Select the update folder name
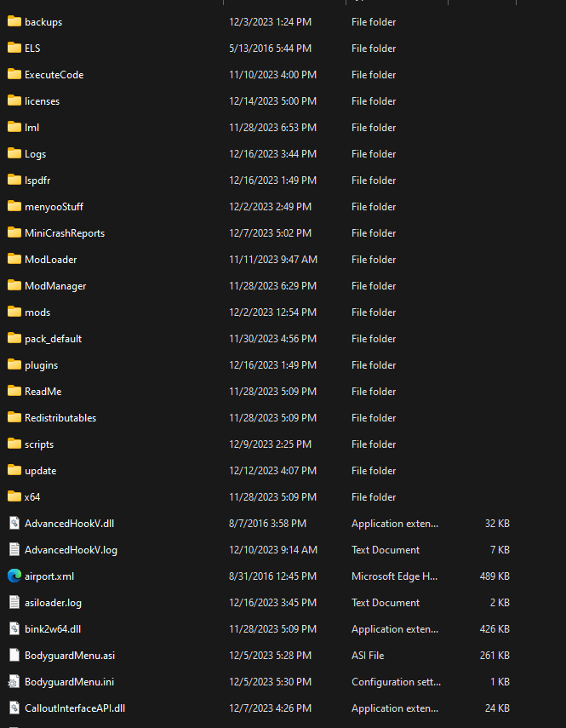 [x=40, y=471]
